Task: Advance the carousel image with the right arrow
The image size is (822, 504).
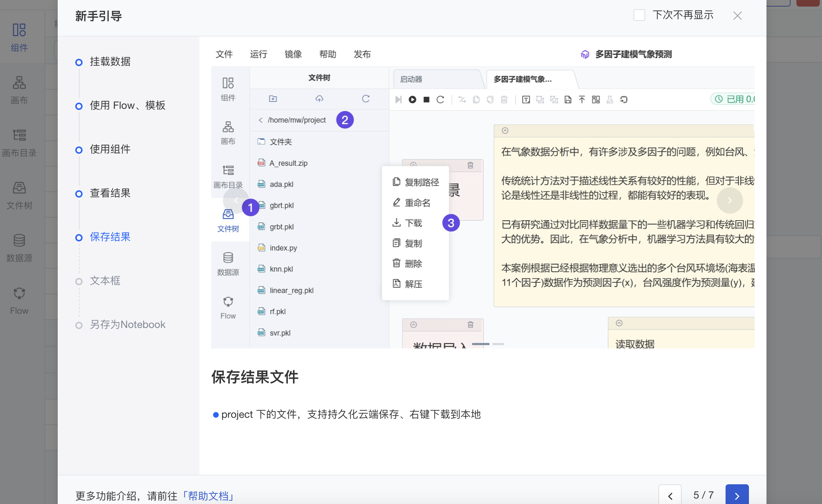Action: click(x=730, y=200)
